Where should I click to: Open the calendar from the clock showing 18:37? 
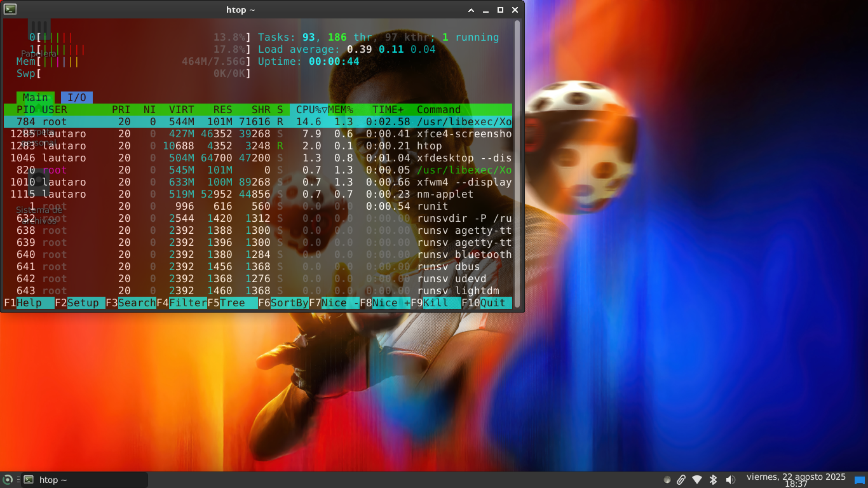(x=796, y=480)
